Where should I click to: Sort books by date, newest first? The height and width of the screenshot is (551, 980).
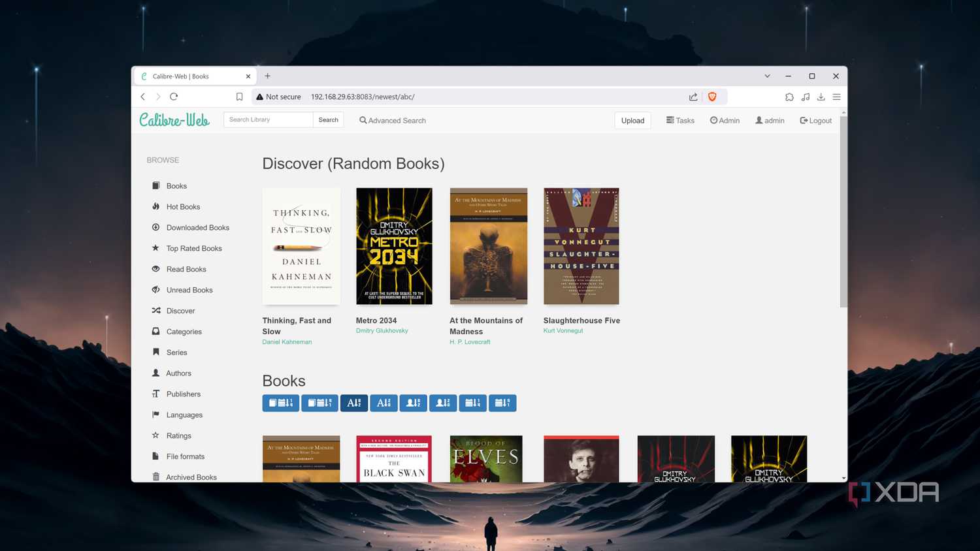click(281, 403)
